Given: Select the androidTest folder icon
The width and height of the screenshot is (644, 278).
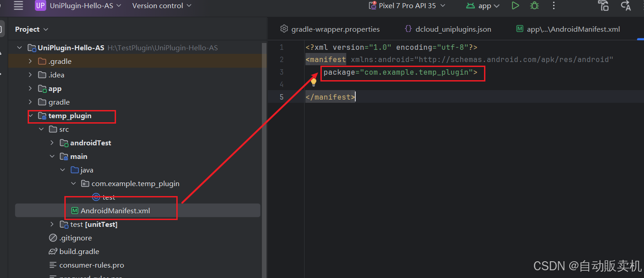Looking at the screenshot, I should pos(64,143).
